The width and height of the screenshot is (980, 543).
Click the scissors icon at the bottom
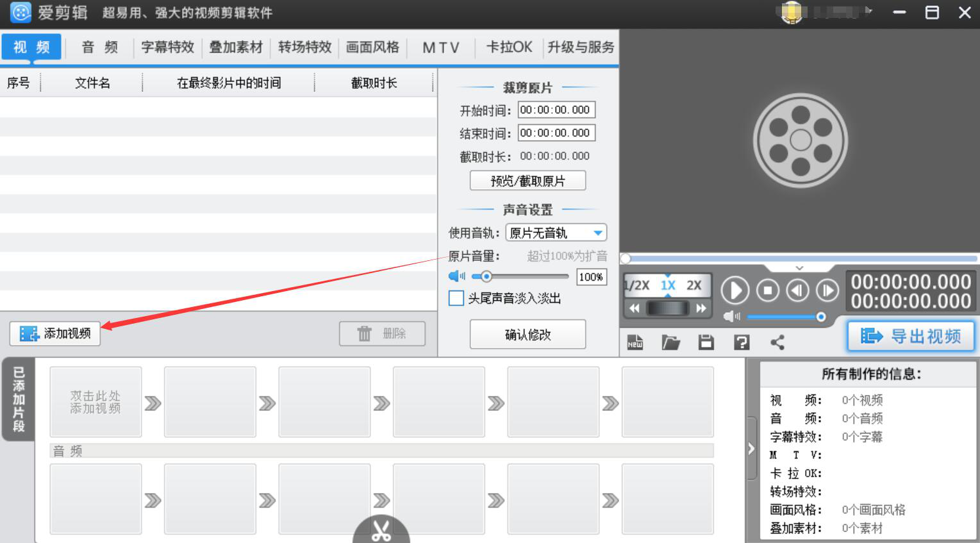[381, 531]
